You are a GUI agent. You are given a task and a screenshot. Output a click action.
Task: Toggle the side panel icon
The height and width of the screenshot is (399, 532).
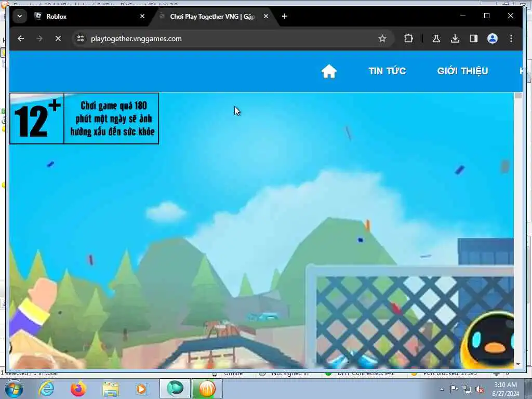(x=474, y=38)
